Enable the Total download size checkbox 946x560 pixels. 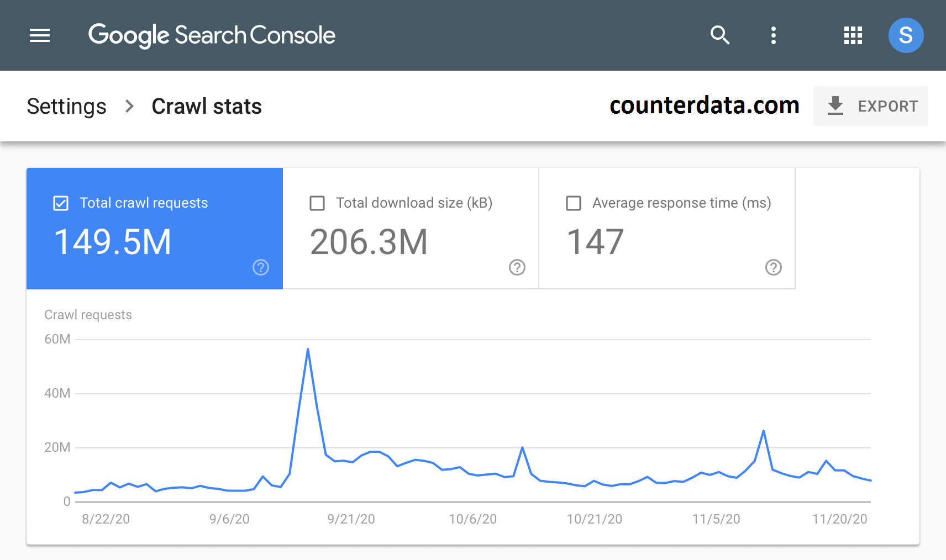coord(317,203)
